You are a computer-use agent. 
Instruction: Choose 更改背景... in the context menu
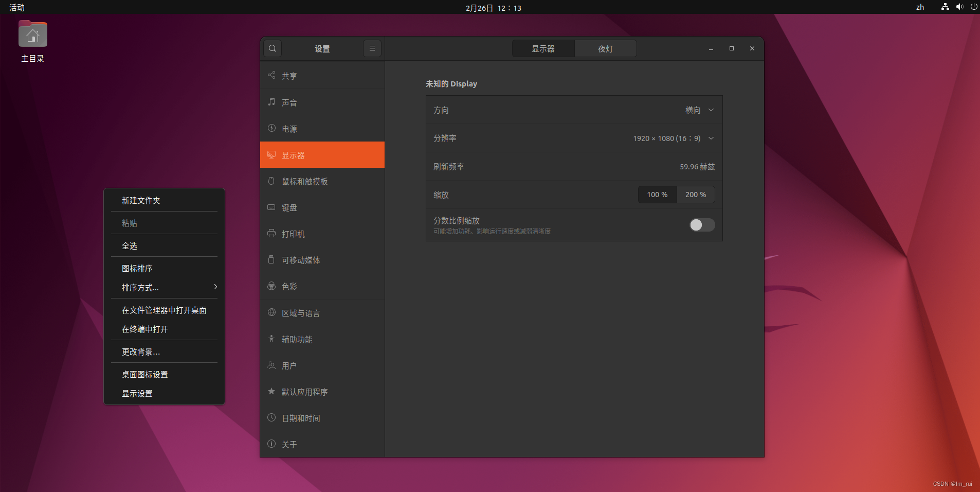(164, 352)
